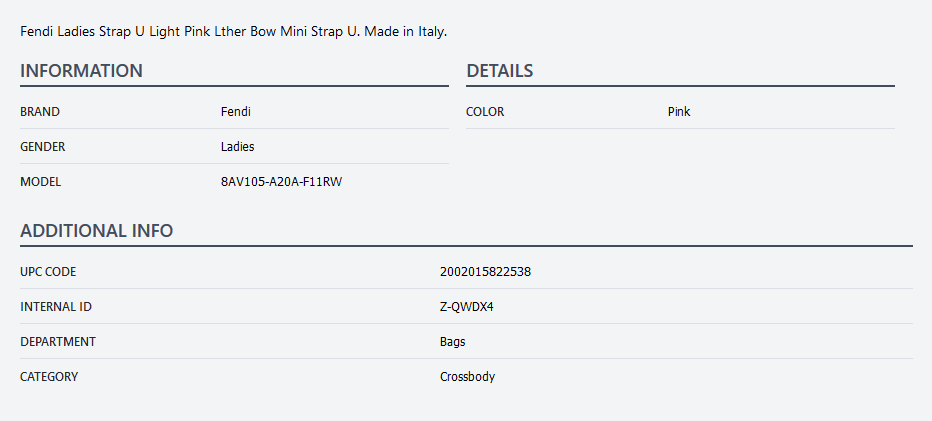Click the ADDITIONAL INFO section heading

click(96, 231)
